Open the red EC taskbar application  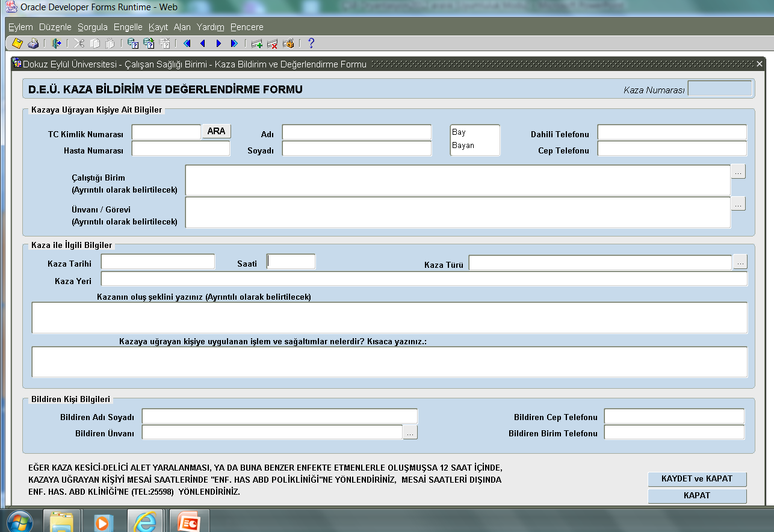[x=190, y=521]
